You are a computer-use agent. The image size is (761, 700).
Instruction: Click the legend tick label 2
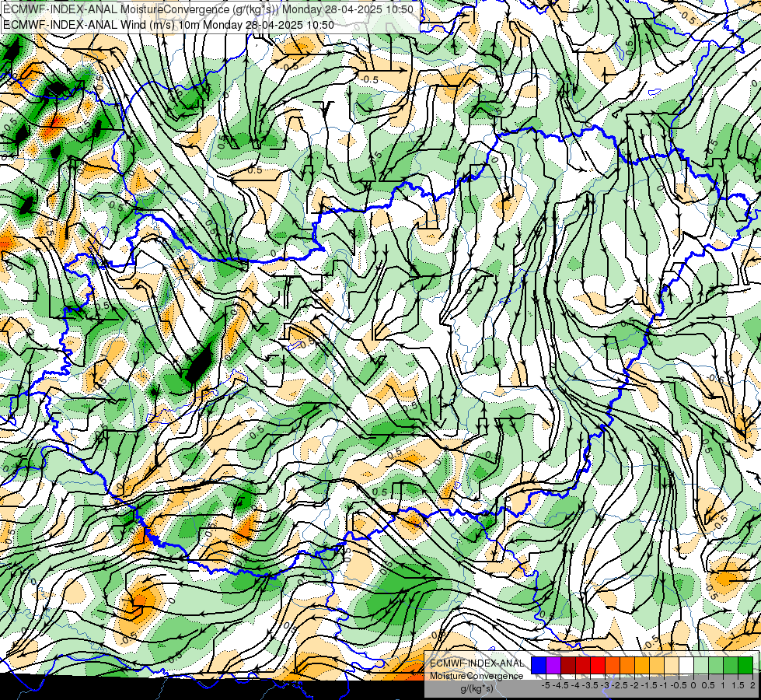click(x=752, y=685)
